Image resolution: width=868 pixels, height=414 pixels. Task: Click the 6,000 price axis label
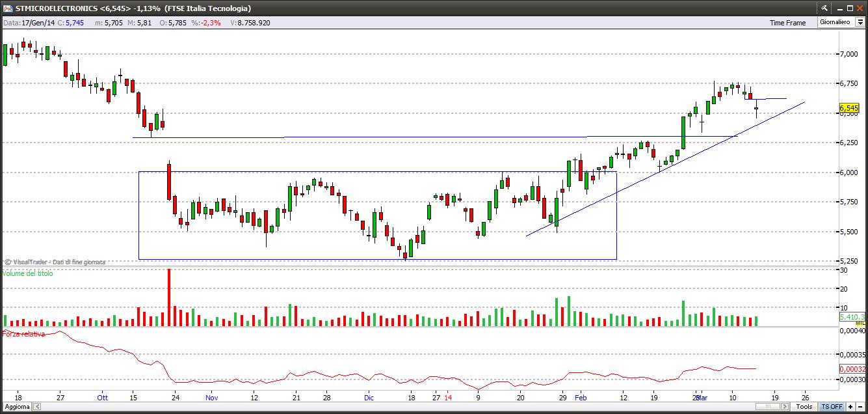point(848,172)
